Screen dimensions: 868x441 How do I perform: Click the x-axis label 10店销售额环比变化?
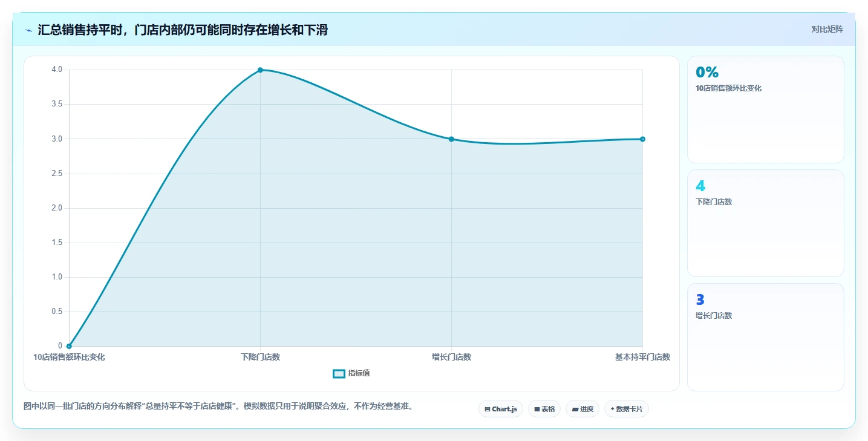coord(69,357)
